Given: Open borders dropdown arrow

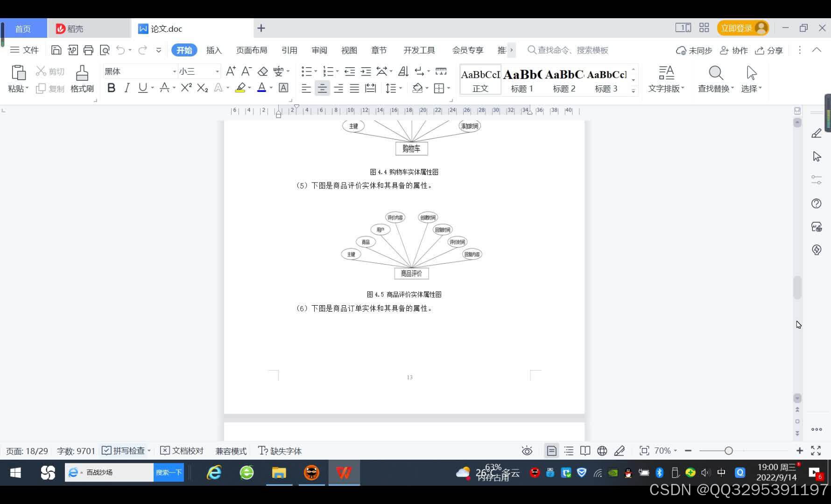Looking at the screenshot, I should coord(449,88).
